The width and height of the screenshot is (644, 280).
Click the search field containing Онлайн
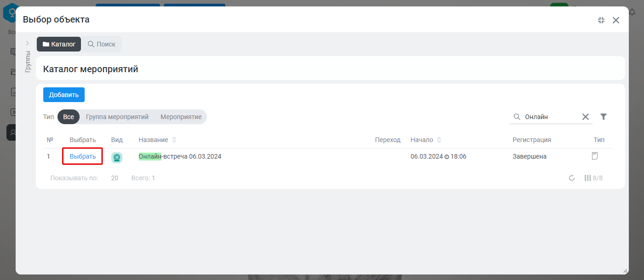point(551,117)
